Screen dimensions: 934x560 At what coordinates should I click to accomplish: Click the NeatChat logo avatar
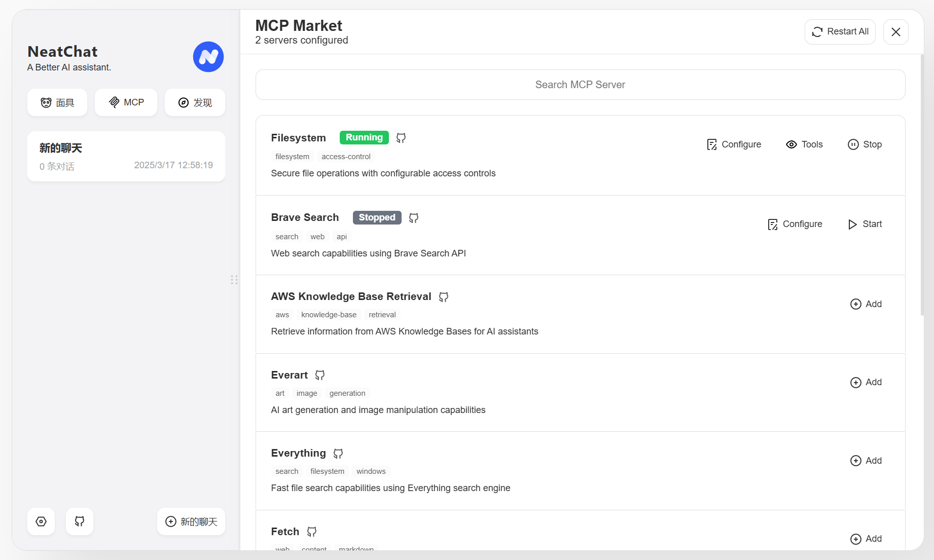pyautogui.click(x=208, y=57)
